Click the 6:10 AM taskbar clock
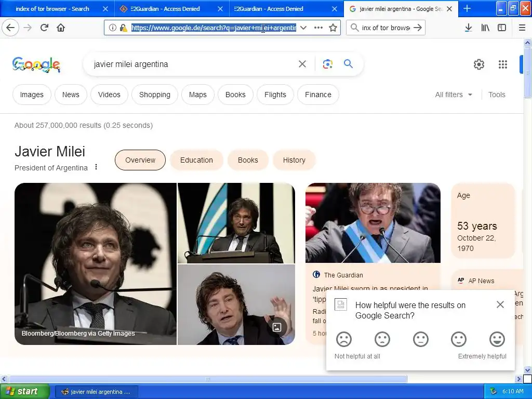Image resolution: width=532 pixels, height=399 pixels. [513, 392]
